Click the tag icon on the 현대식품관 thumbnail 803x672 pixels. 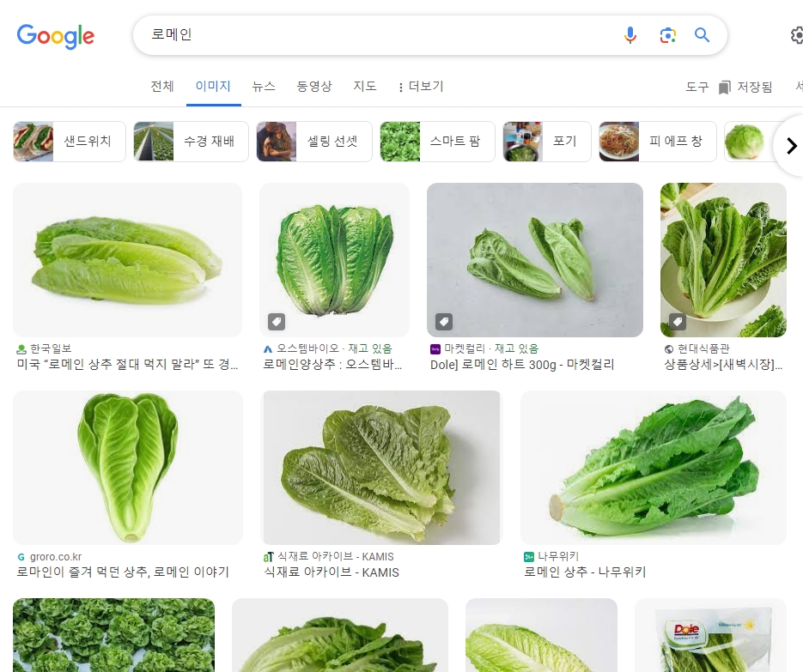tap(678, 321)
